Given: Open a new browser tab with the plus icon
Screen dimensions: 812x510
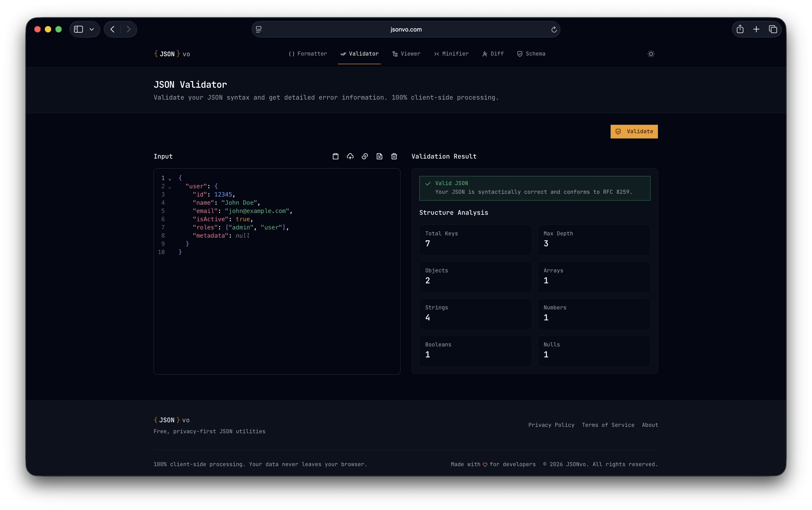Looking at the screenshot, I should point(756,29).
